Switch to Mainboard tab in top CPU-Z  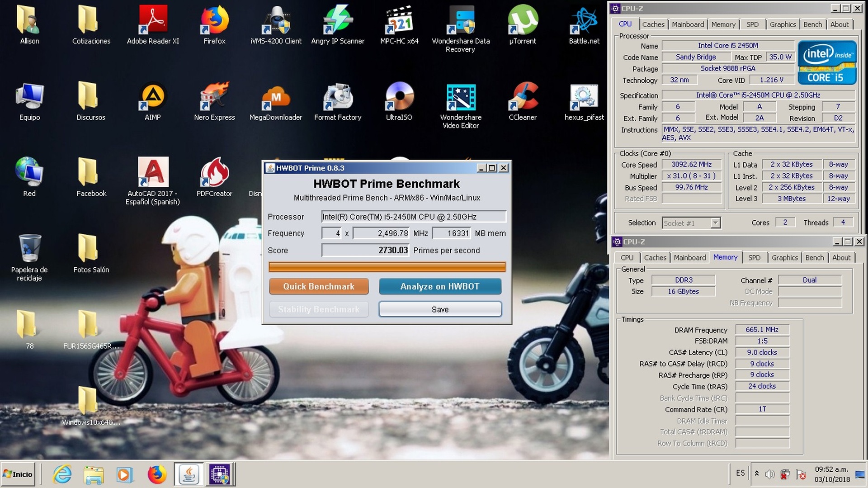tap(688, 24)
